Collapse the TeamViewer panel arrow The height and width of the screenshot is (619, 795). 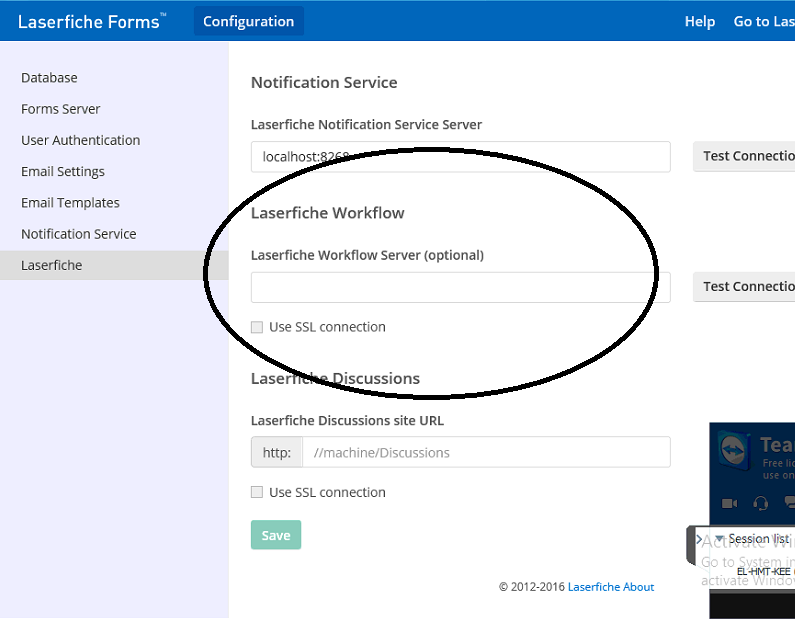tap(699, 539)
